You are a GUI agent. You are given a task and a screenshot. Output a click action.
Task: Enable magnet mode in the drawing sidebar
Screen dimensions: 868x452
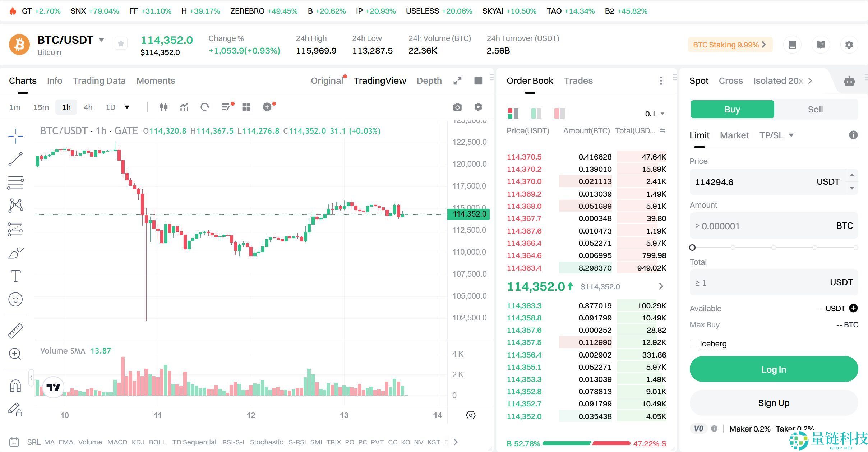[x=15, y=386]
